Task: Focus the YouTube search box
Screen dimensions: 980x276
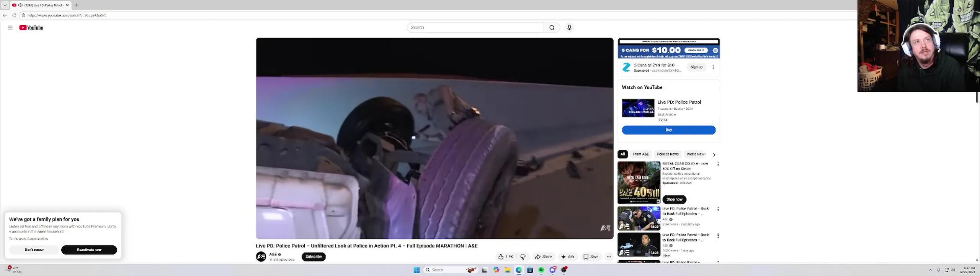Action: pyautogui.click(x=475, y=28)
